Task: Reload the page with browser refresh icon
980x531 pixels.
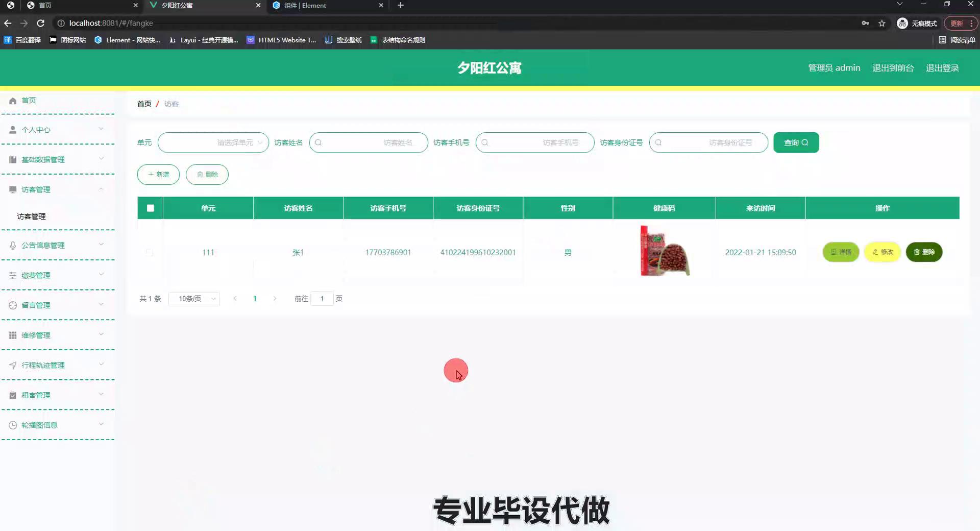Action: pos(41,23)
